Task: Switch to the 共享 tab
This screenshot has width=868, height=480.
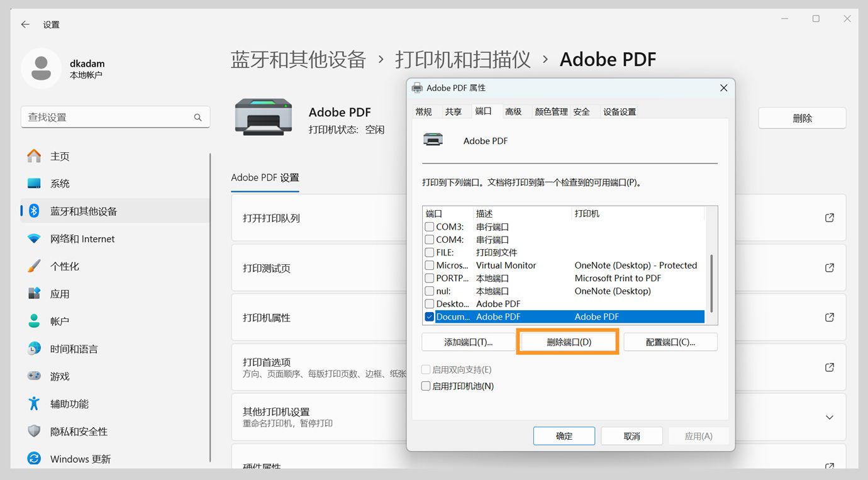Action: coord(455,111)
